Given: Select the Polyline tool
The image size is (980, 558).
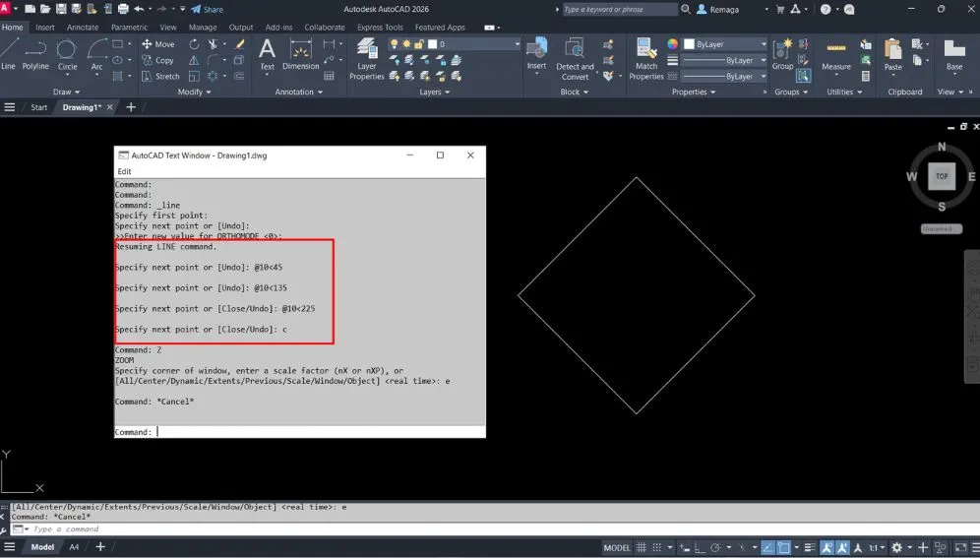Looking at the screenshot, I should point(35,53).
